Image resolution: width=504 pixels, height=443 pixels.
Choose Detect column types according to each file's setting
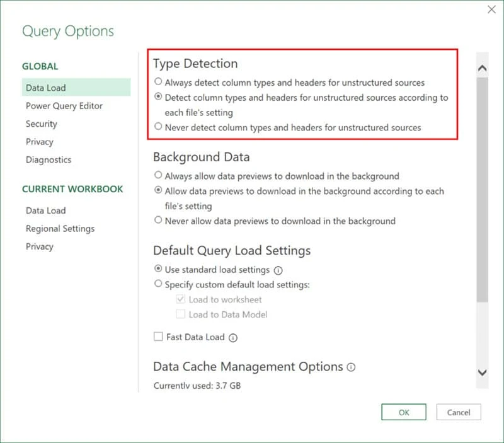[x=158, y=96]
